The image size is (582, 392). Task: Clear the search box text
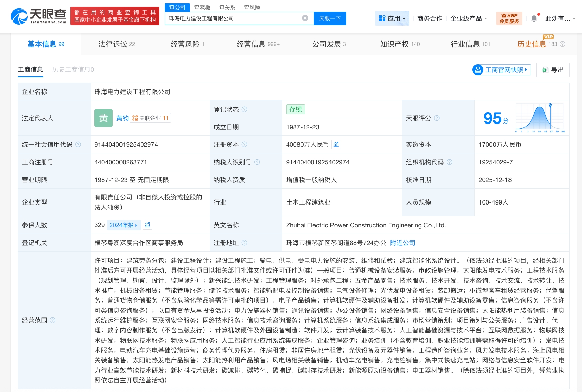pos(305,18)
